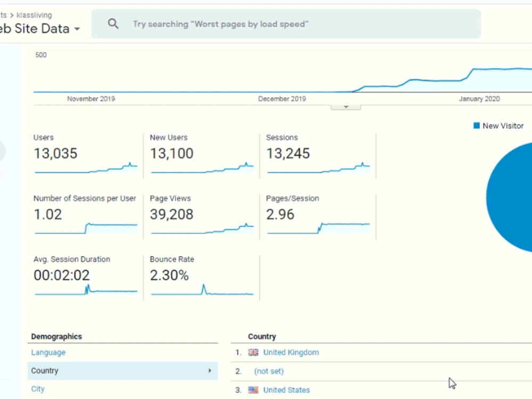Click the search magnifier icon

tap(113, 24)
